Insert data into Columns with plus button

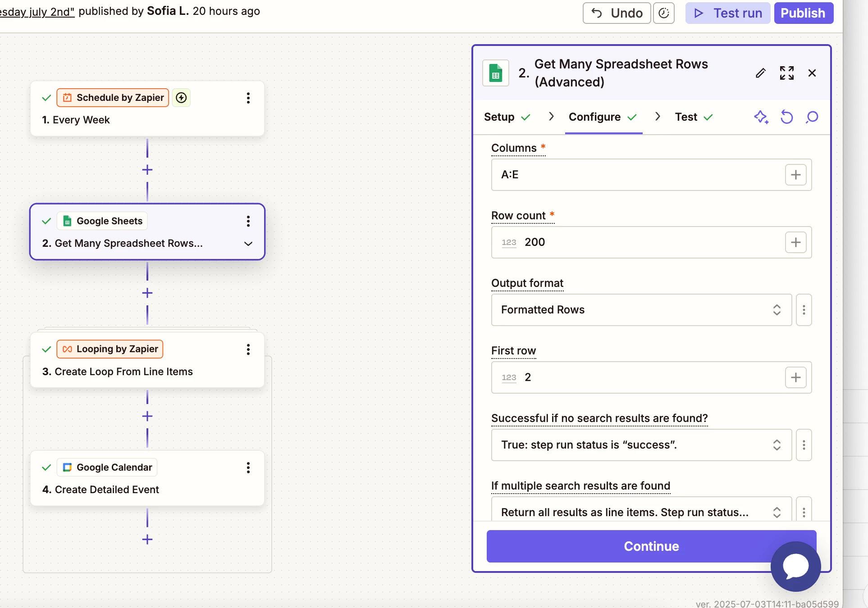[x=796, y=175]
